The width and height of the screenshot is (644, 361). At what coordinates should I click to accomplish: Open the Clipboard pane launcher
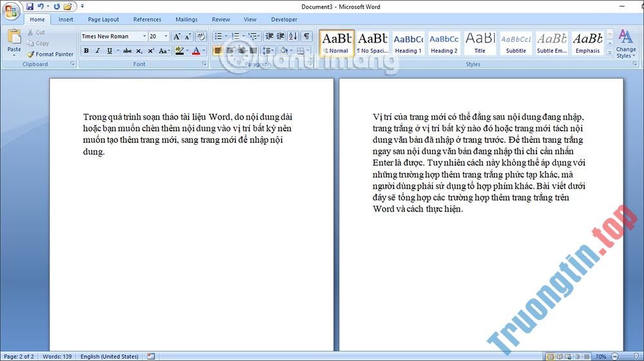[73, 64]
